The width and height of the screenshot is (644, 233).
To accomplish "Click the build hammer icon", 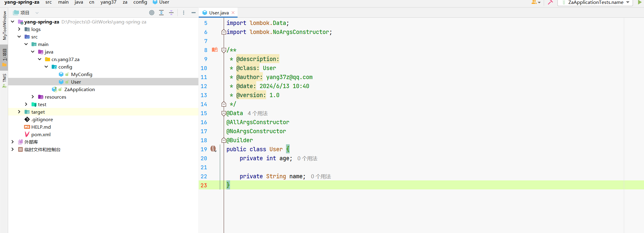I will click(550, 2).
